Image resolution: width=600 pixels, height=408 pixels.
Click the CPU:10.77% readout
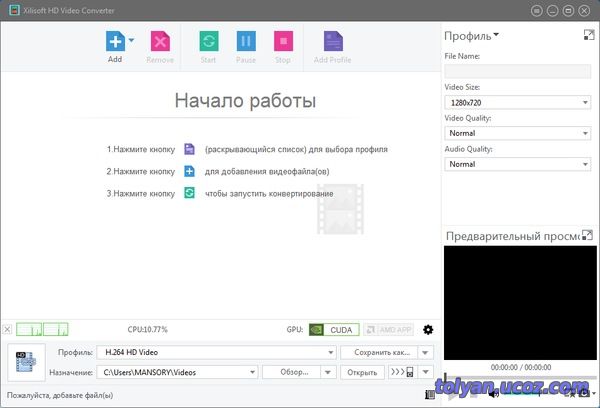pyautogui.click(x=148, y=330)
